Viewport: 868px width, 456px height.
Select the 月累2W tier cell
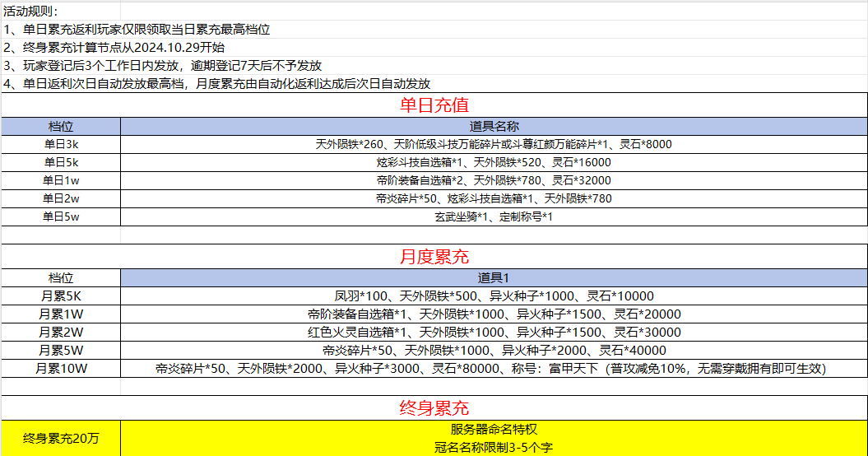tap(61, 333)
